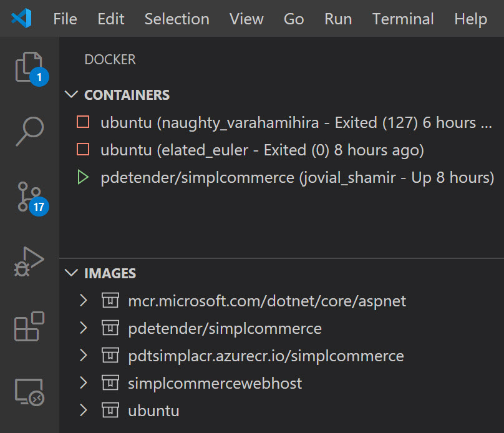Open the Selection menu
504x433 pixels.
click(x=177, y=19)
